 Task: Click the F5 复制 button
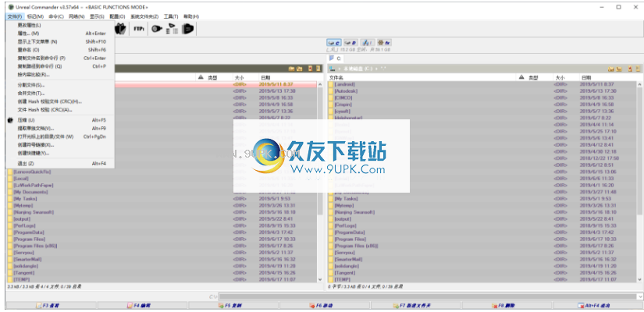point(233,306)
